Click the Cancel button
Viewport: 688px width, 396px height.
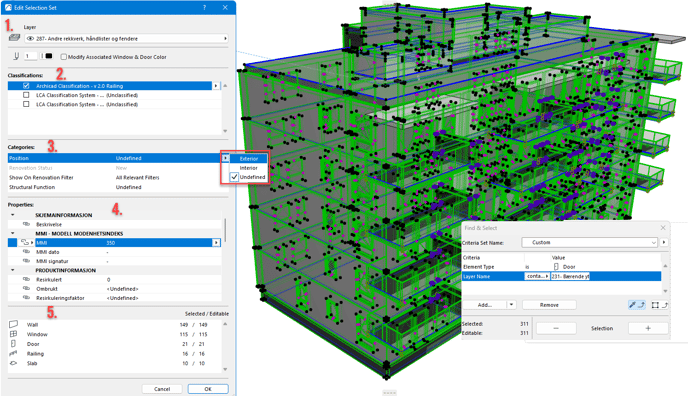point(162,389)
